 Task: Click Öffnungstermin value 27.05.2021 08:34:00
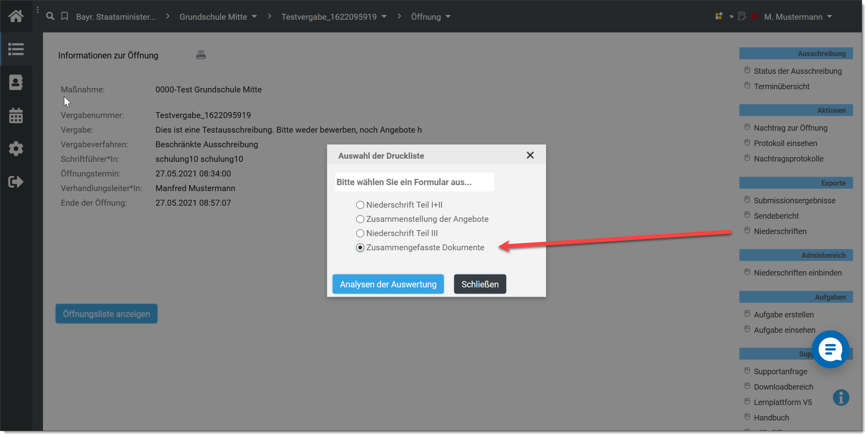193,174
